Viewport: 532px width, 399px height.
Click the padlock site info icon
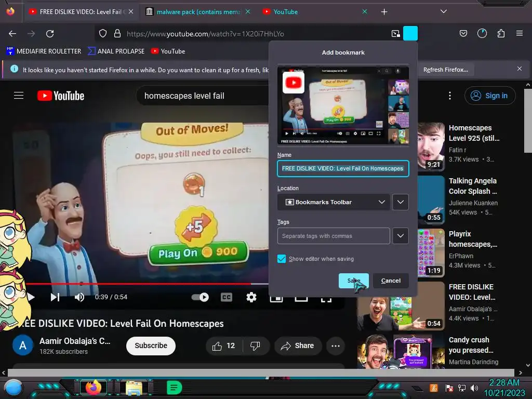(117, 34)
